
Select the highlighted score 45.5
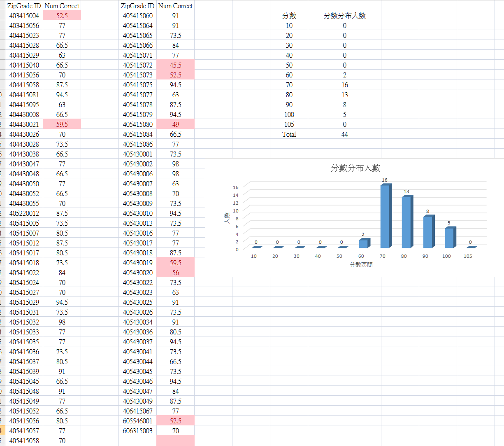pyautogui.click(x=175, y=65)
